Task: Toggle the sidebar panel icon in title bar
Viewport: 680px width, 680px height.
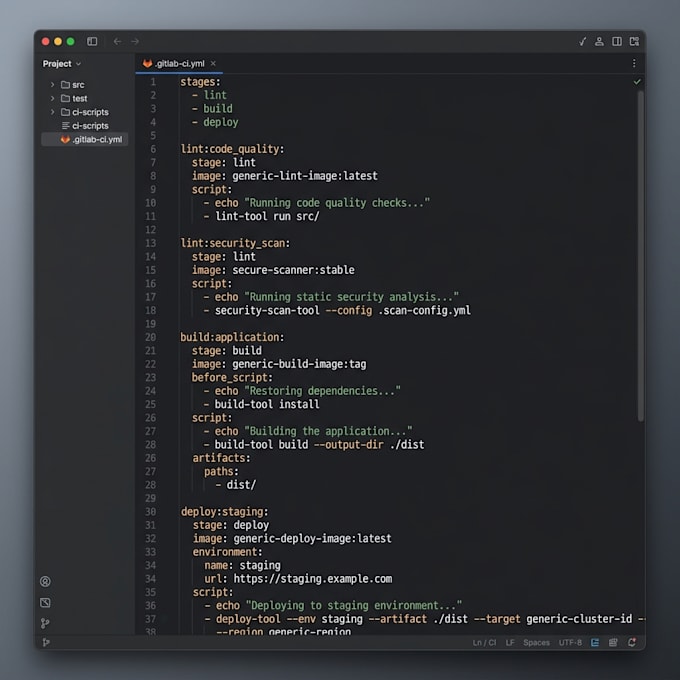Action: 92,41
